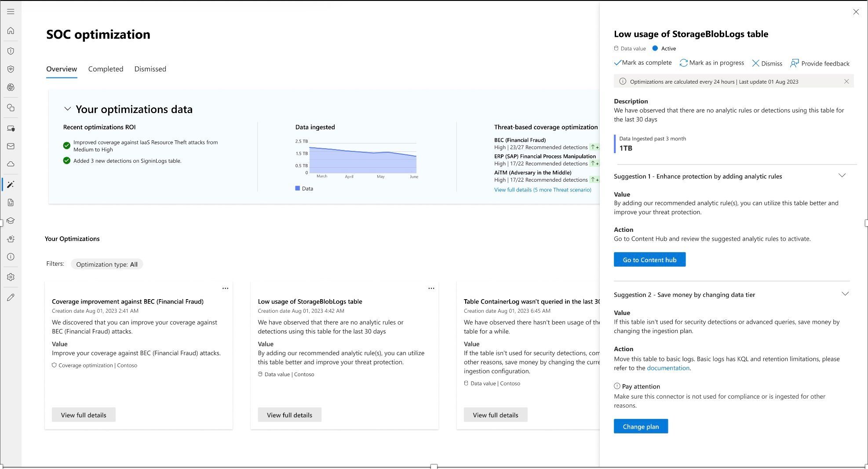Collapse Suggestion 2 data tier section
Screen dimensions: 868x469
point(845,294)
